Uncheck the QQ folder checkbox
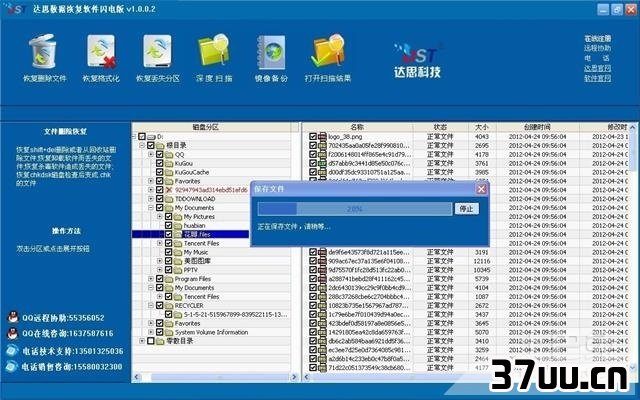Screen dimensions: 640x400 (160, 154)
